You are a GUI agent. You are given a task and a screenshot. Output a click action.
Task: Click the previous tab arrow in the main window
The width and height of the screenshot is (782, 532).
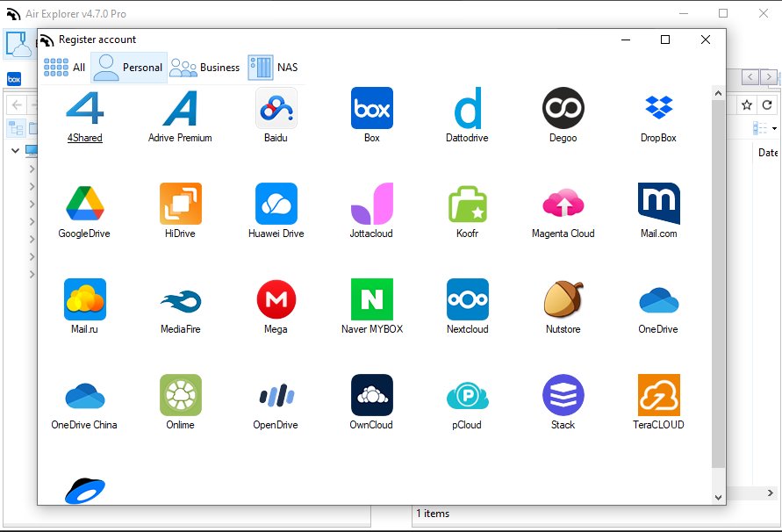click(x=750, y=77)
